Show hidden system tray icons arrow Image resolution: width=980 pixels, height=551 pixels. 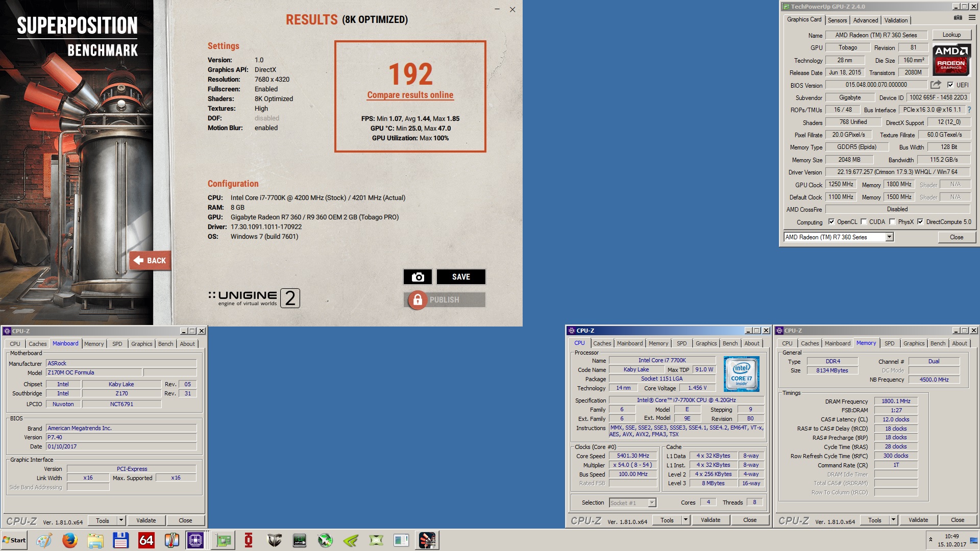(x=930, y=540)
